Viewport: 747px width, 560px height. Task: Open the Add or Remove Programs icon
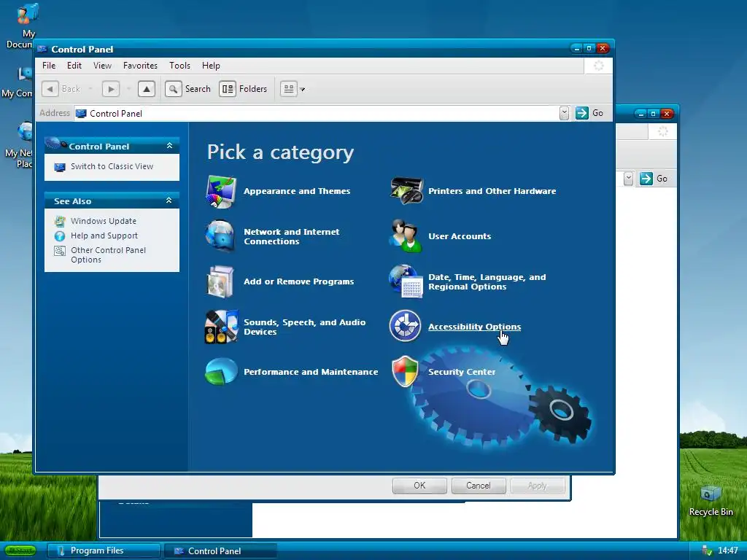tap(220, 281)
